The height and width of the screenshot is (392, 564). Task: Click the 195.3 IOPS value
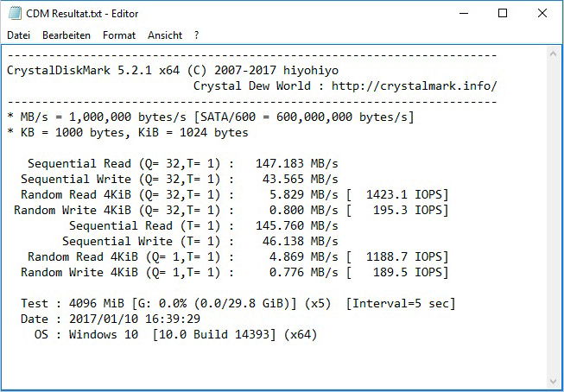pos(408,210)
